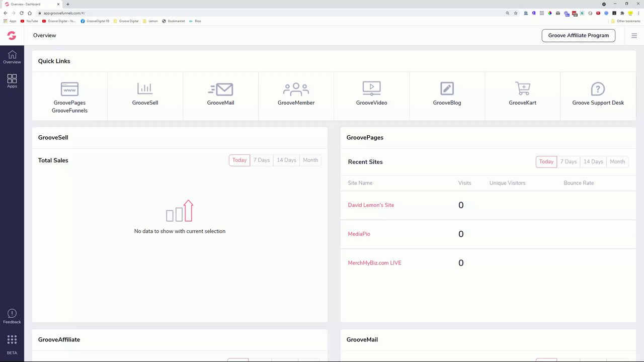Select 14 Days in Total Sales range
The image size is (644, 362).
pyautogui.click(x=286, y=160)
